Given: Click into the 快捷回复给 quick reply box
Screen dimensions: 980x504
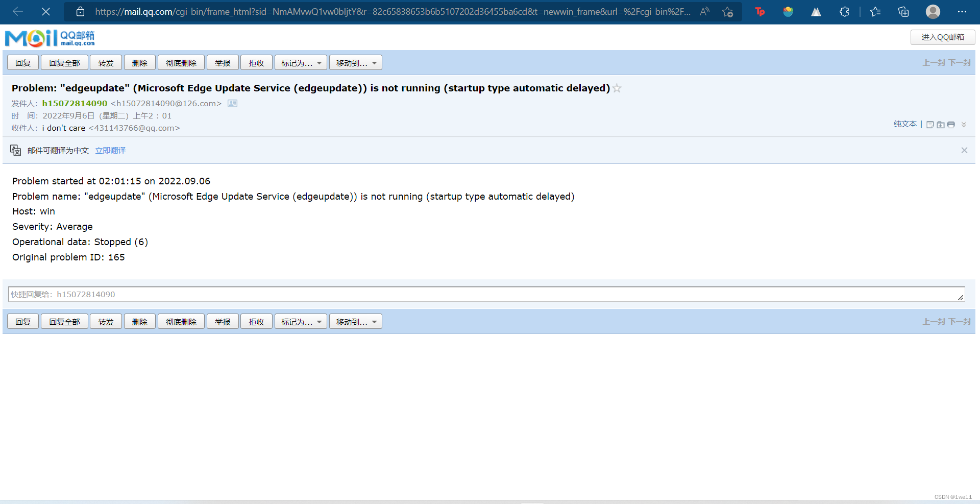Looking at the screenshot, I should (486, 294).
